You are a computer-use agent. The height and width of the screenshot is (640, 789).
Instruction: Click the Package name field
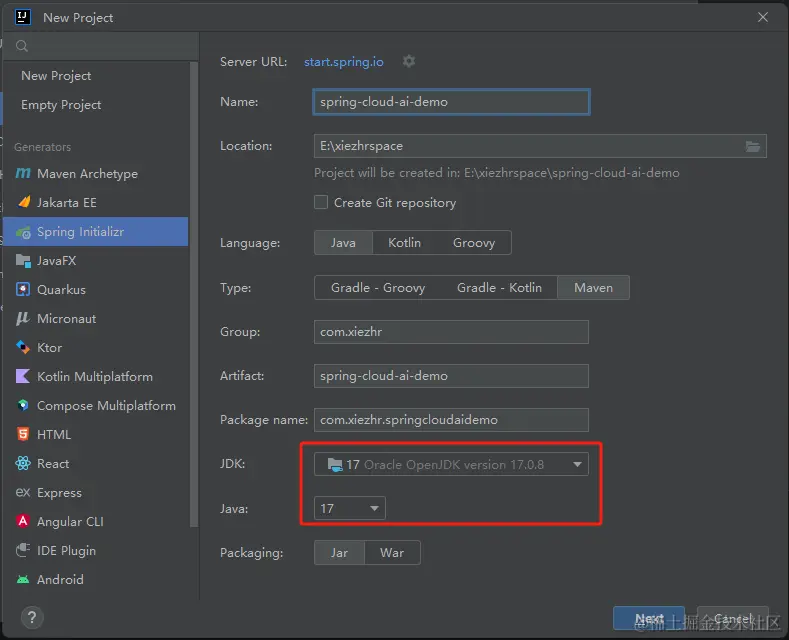451,420
